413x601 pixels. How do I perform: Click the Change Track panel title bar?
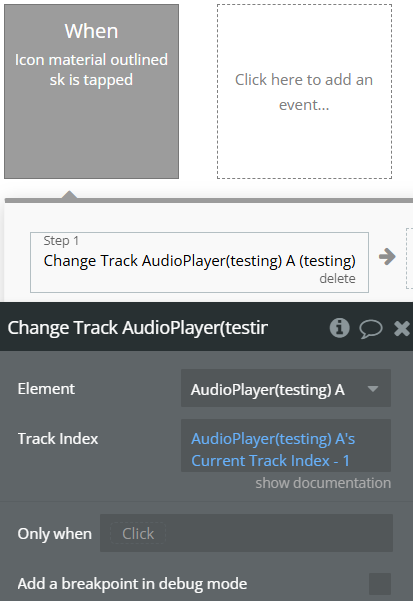(206, 327)
